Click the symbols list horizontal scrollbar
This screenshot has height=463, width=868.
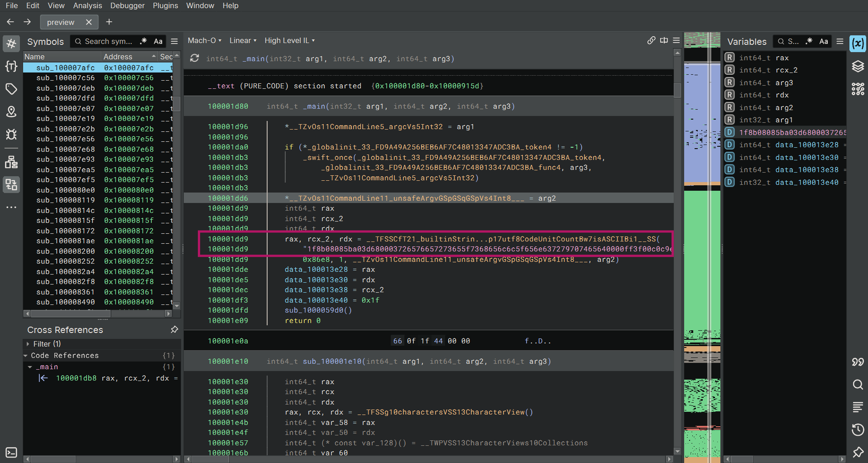[x=71, y=313]
